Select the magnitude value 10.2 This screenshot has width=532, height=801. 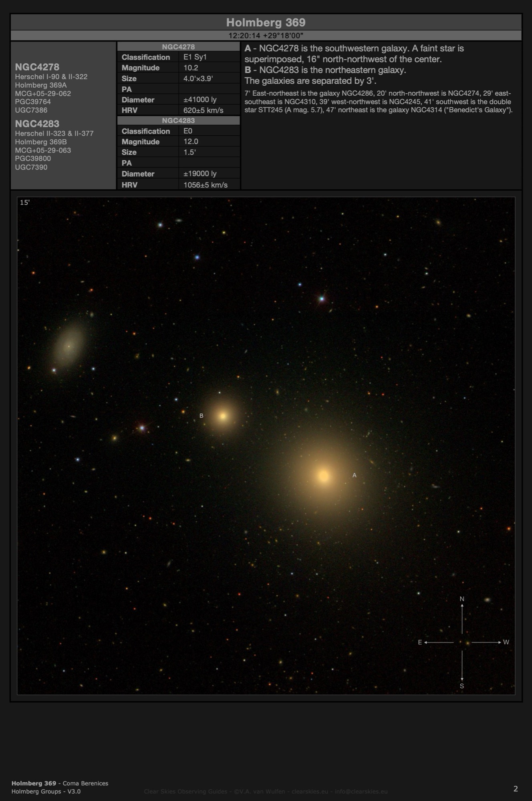(191, 68)
